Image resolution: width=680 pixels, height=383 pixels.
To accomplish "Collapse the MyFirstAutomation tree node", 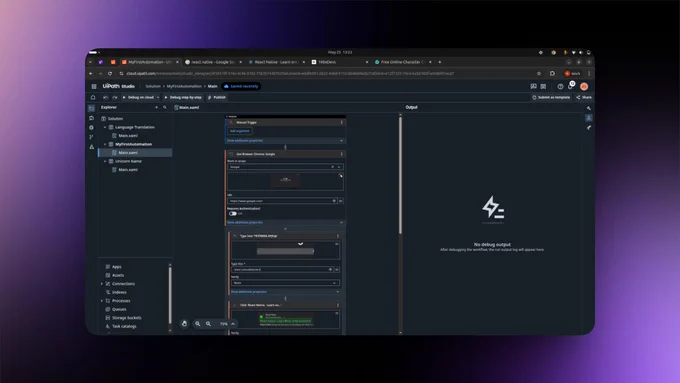I will point(105,144).
